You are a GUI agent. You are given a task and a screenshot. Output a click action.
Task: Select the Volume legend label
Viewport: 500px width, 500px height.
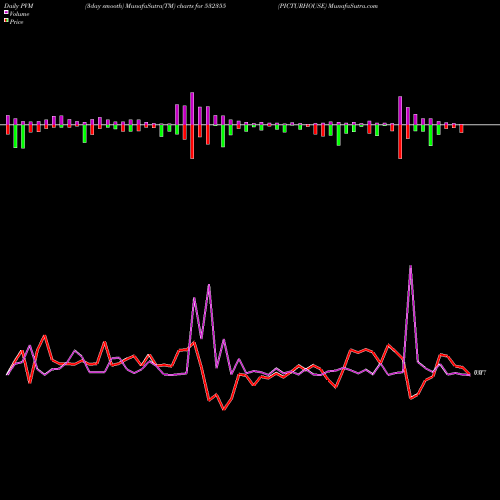(x=19, y=14)
